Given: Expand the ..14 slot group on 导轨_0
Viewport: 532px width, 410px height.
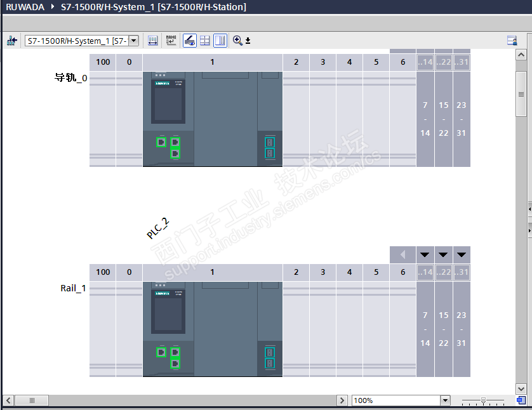Looking at the screenshot, I should coord(425,62).
